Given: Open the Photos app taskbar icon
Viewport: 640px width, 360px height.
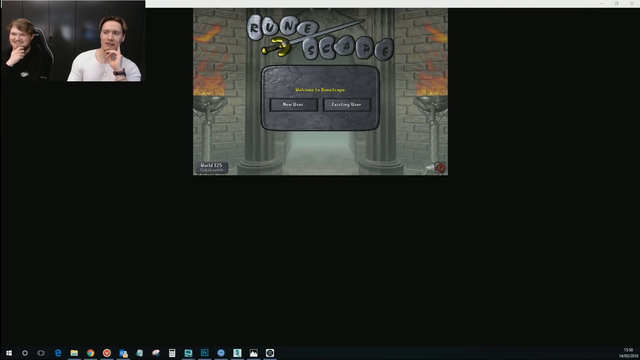Looking at the screenshot, I should tap(253, 353).
